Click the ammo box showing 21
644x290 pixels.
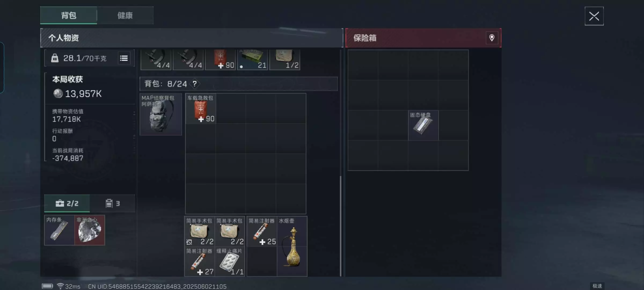(x=253, y=60)
